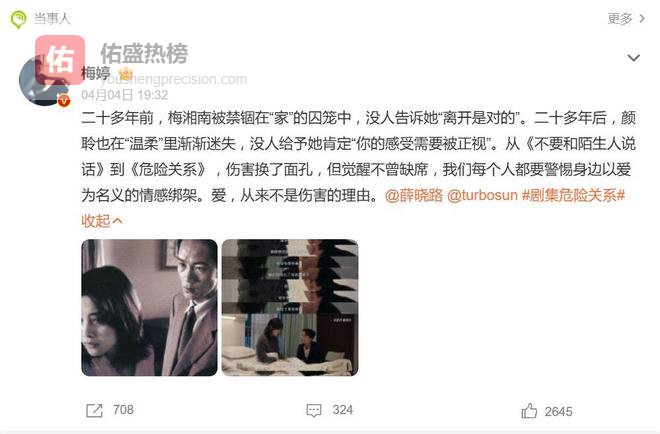Click the 梅婷 username
Screen dimensions: 660x434
point(96,73)
